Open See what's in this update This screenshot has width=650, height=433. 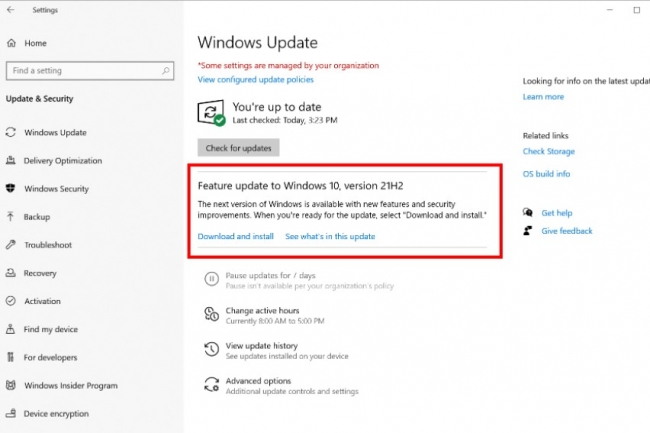(x=330, y=236)
